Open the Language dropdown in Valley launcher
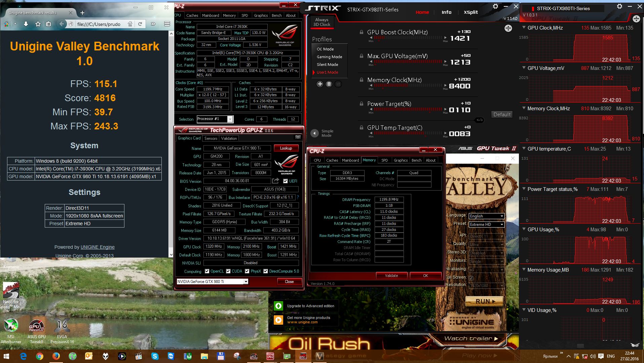 (486, 216)
